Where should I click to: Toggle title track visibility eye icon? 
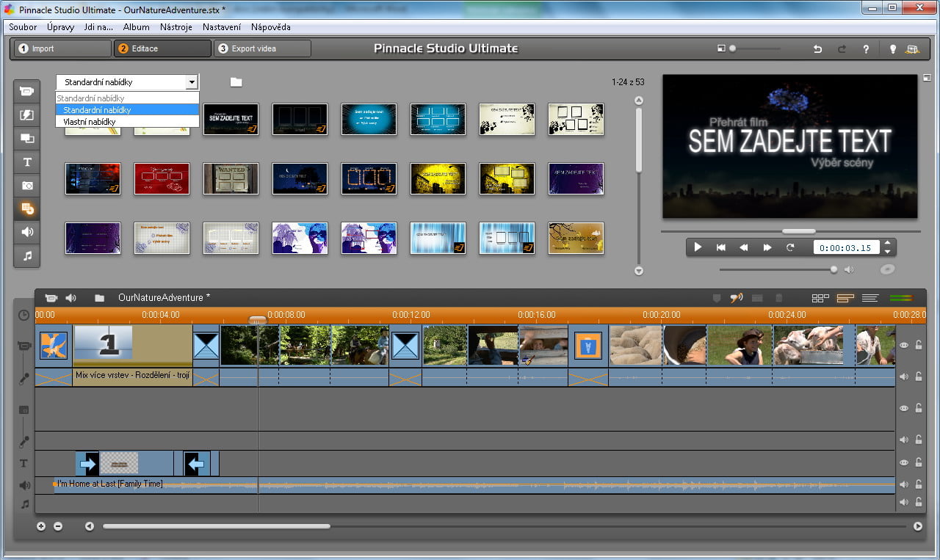tap(904, 463)
